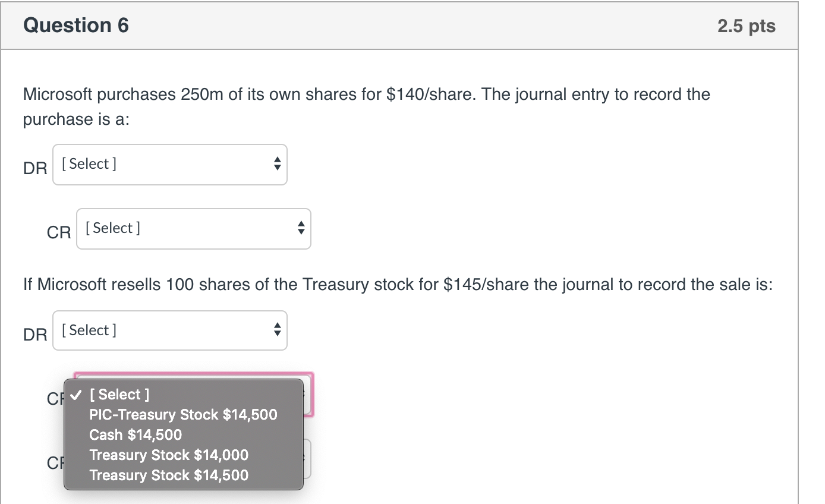825x504 pixels.
Task: Click the up-down arrow icon on first DR dropdown
Action: tap(278, 165)
